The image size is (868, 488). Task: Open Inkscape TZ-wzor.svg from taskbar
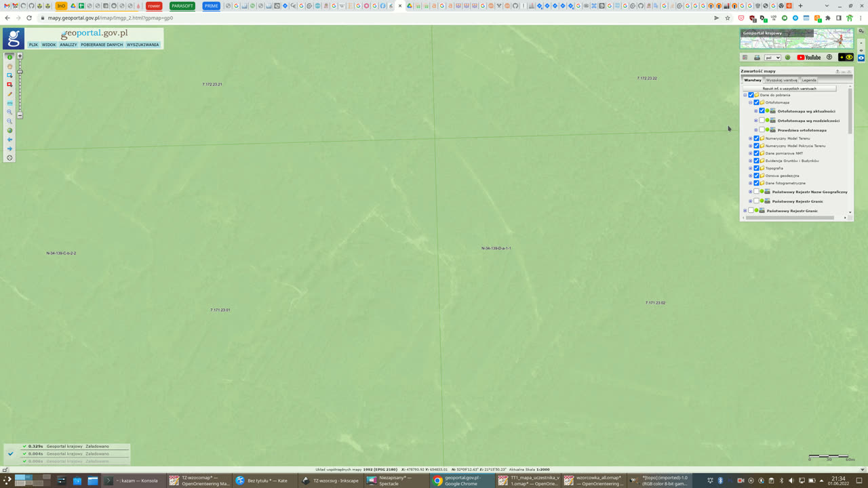(x=332, y=481)
